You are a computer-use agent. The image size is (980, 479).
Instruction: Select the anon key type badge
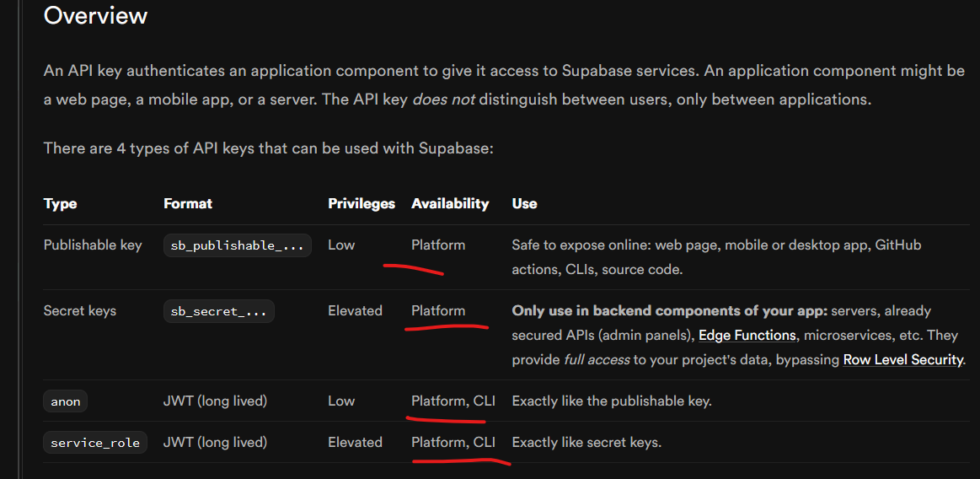pos(66,401)
